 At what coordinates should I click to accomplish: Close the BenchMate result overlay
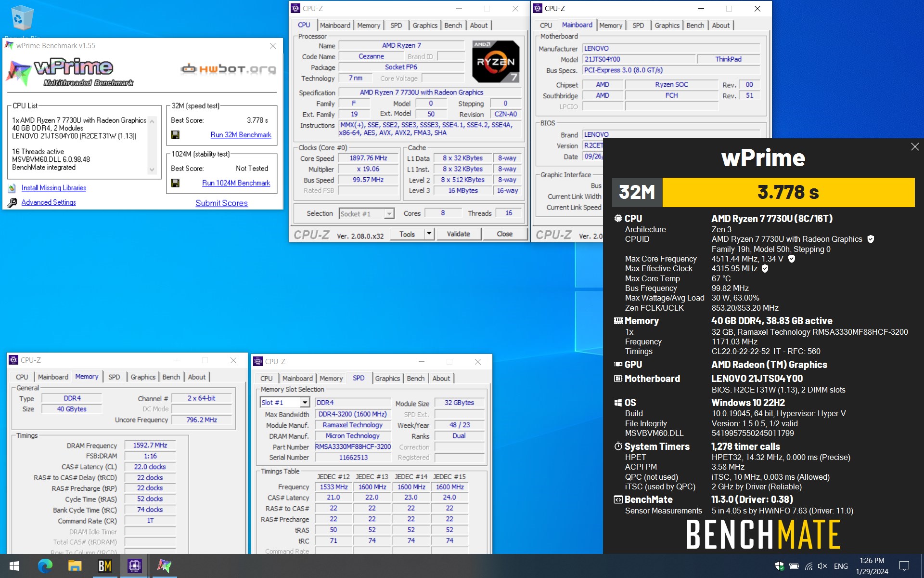tap(915, 147)
